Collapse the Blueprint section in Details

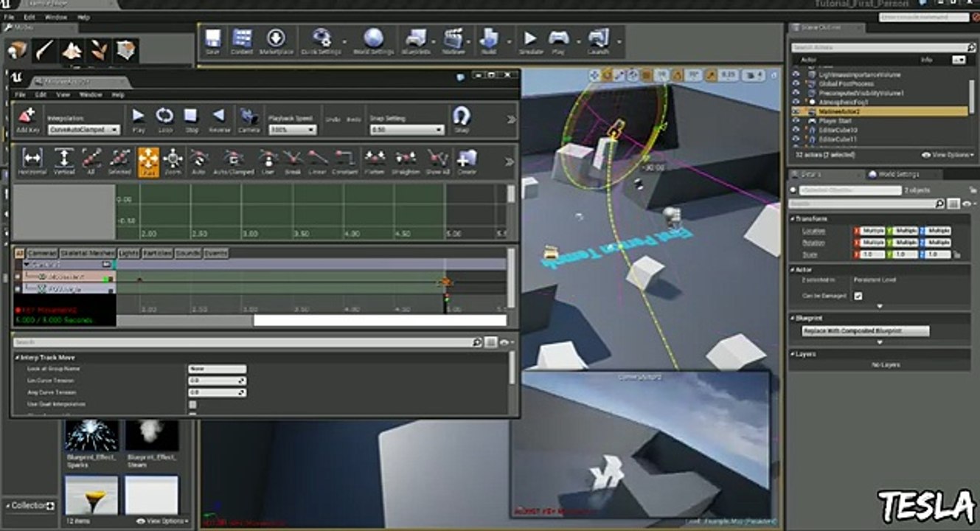click(792, 318)
